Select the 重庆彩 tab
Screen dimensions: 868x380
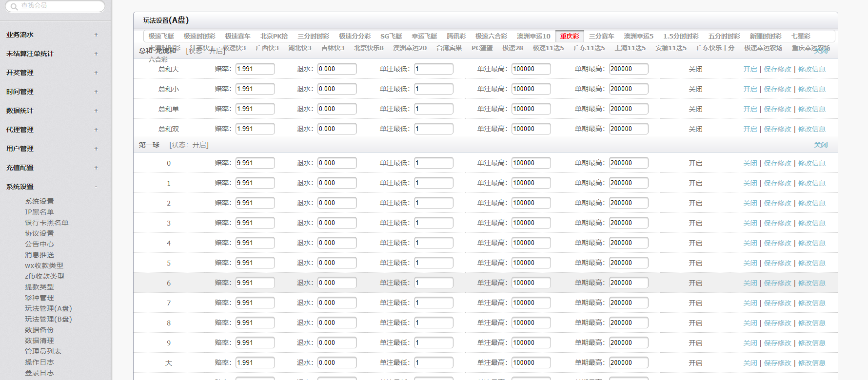point(569,36)
